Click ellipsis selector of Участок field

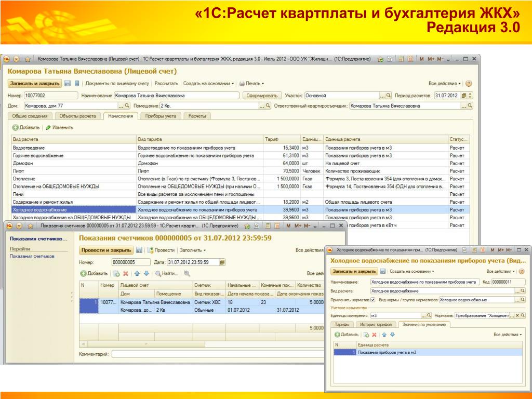[382, 96]
